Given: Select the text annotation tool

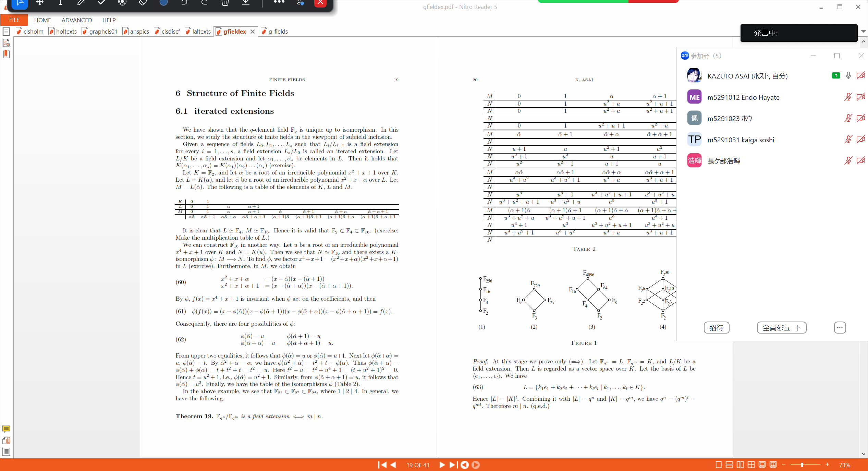Looking at the screenshot, I should pos(60,3).
